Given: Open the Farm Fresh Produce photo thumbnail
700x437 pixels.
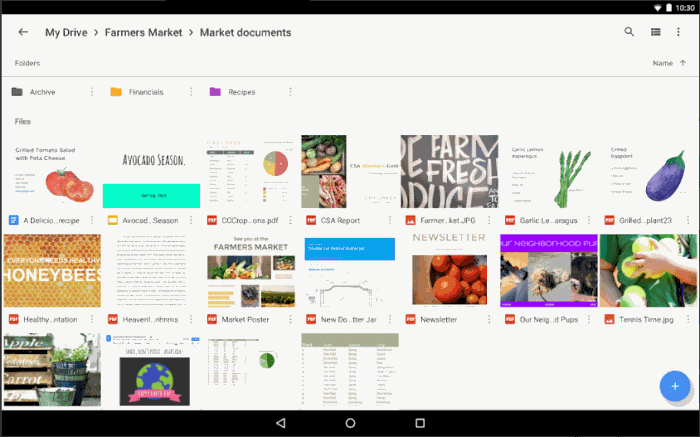Looking at the screenshot, I should (x=449, y=171).
